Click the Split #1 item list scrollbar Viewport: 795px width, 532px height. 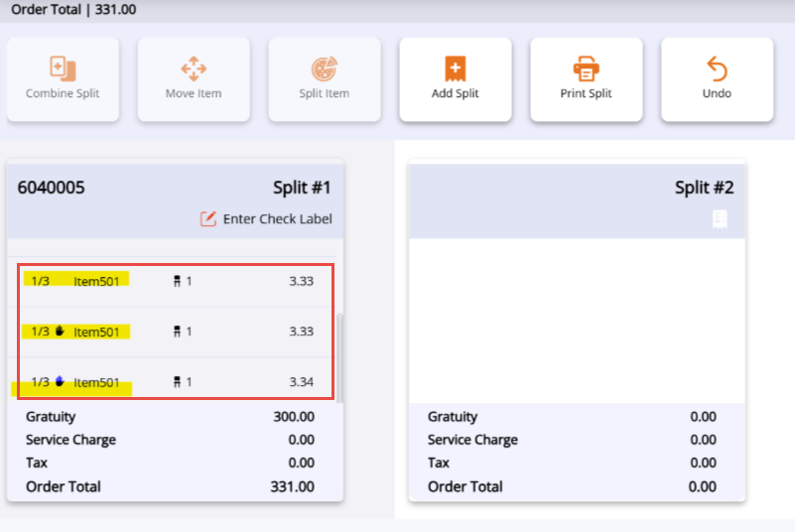tap(341, 357)
